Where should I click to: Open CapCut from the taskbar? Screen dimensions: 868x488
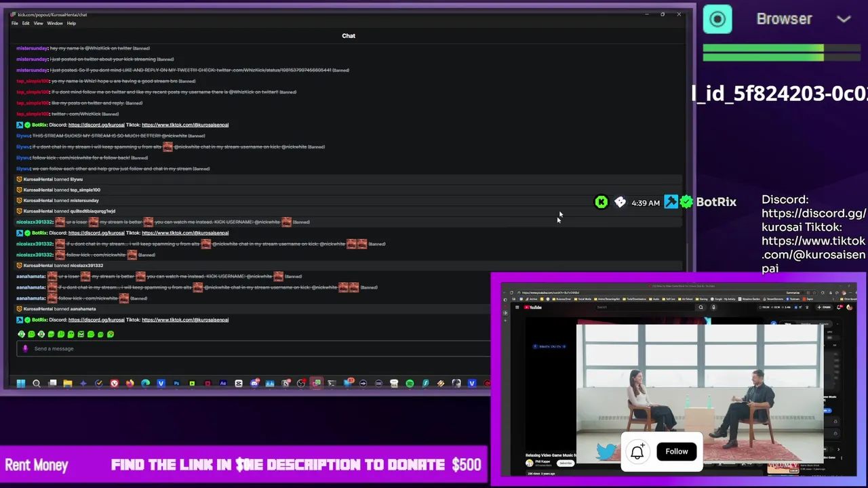(239, 384)
